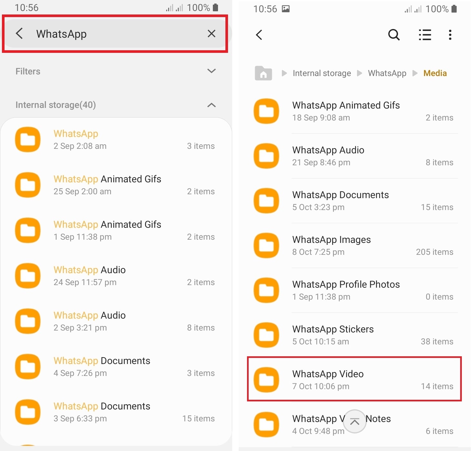Select the Media breadcrumb
The width and height of the screenshot is (476, 451).
(x=435, y=73)
